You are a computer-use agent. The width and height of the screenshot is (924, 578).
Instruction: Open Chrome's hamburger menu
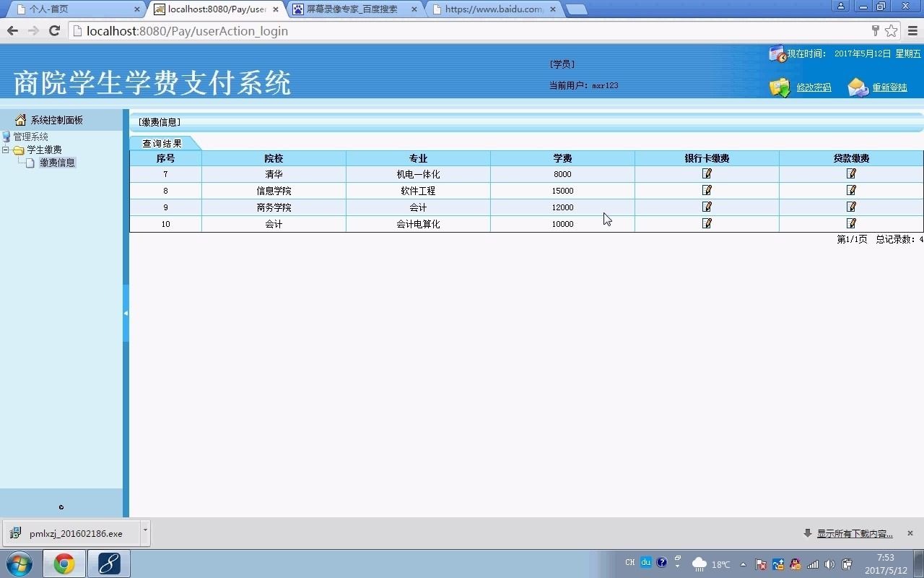[912, 31]
